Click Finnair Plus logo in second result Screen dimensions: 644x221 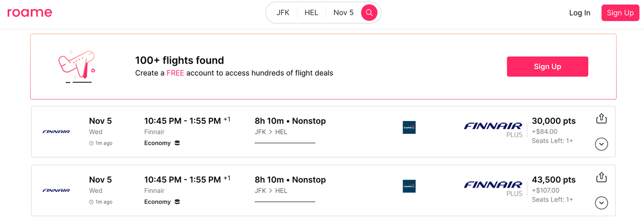(493, 188)
